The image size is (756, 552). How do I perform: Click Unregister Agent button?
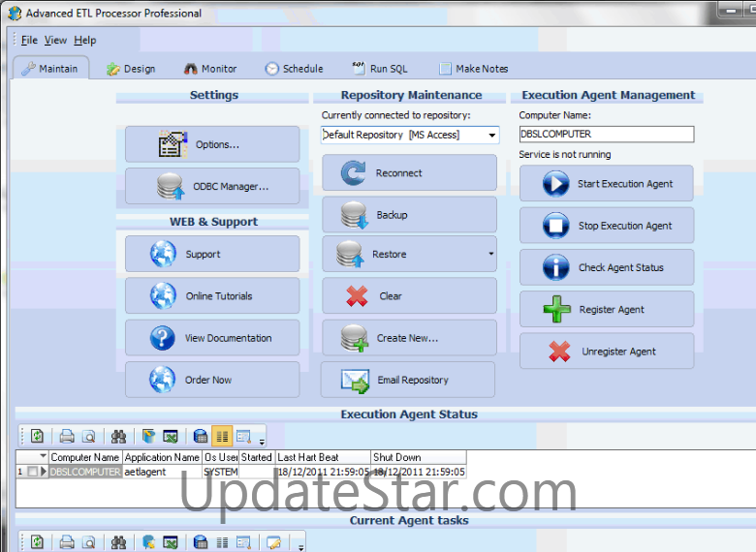[607, 352]
